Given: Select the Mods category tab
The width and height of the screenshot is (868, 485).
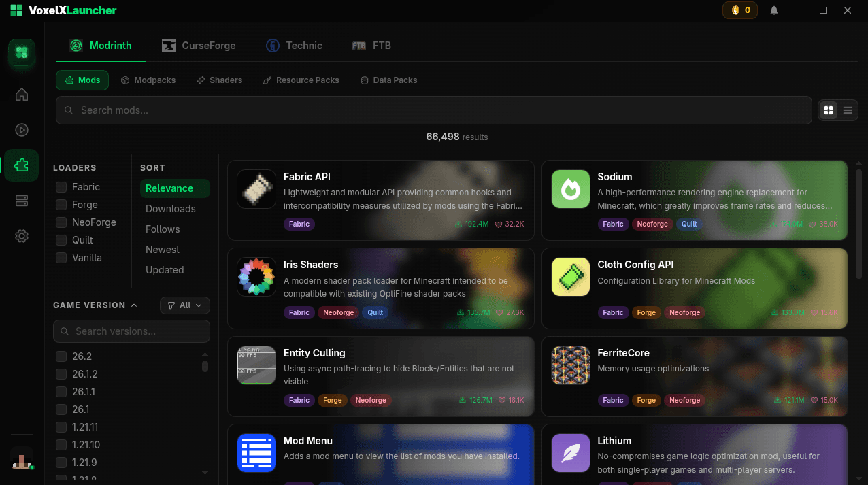Looking at the screenshot, I should pyautogui.click(x=82, y=80).
